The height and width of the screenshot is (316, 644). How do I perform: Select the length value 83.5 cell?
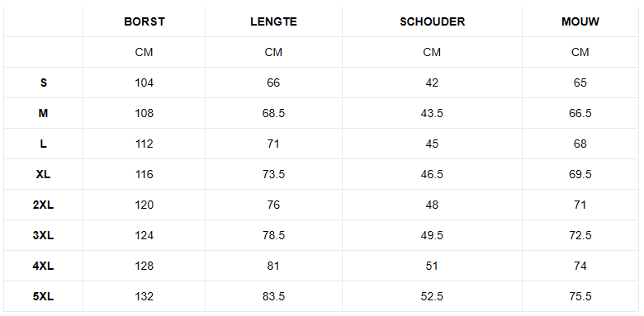[x=273, y=296]
